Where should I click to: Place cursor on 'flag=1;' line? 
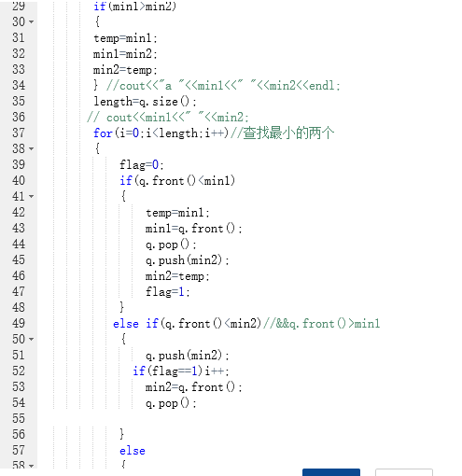pyautogui.click(x=168, y=292)
